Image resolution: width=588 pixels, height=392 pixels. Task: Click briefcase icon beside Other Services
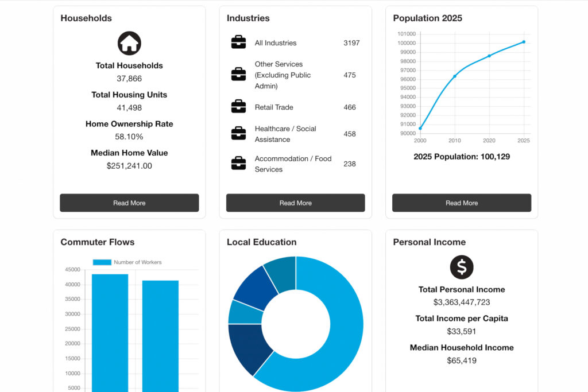238,75
